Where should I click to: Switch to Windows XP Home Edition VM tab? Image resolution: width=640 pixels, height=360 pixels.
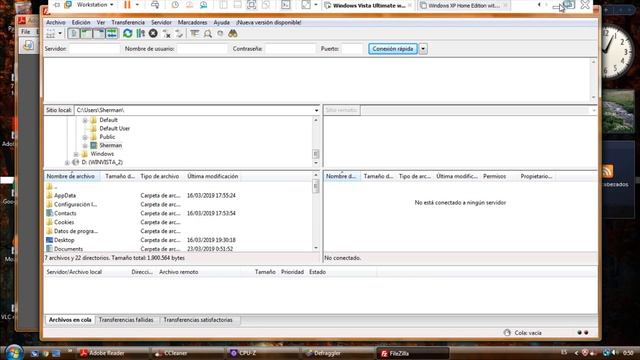coord(463,6)
